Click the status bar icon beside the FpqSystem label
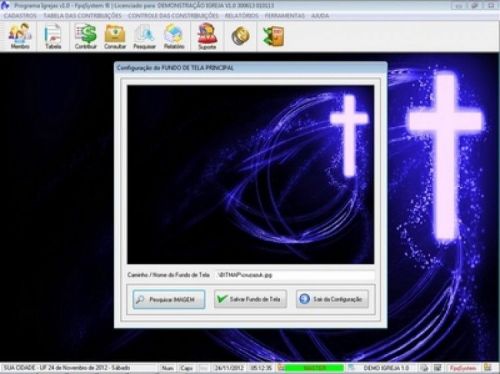Image resolution: width=500 pixels, height=374 pixels. point(437,368)
